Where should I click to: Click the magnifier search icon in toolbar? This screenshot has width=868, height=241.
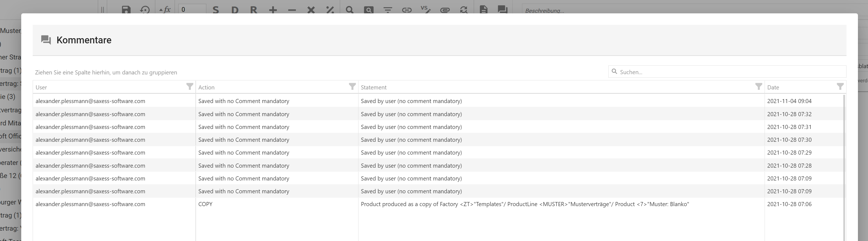[349, 10]
